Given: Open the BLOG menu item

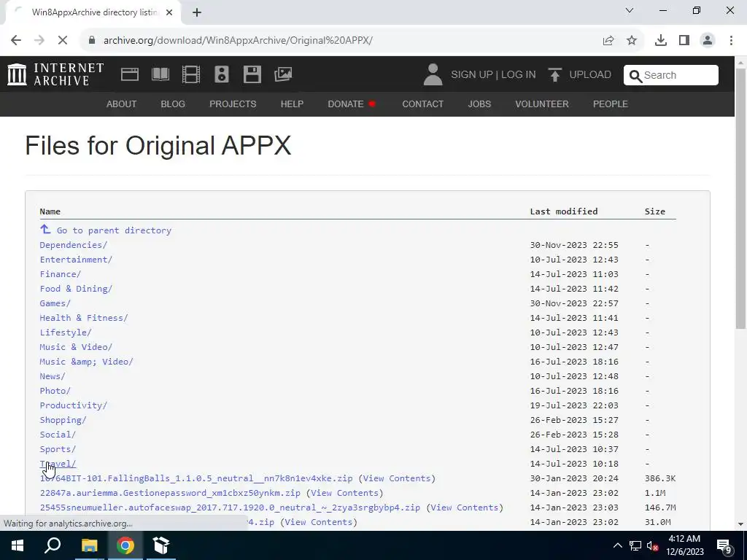Looking at the screenshot, I should (x=173, y=104).
